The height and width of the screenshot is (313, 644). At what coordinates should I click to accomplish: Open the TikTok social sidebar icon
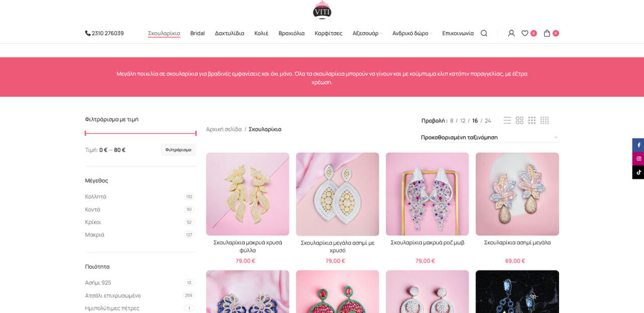click(638, 172)
